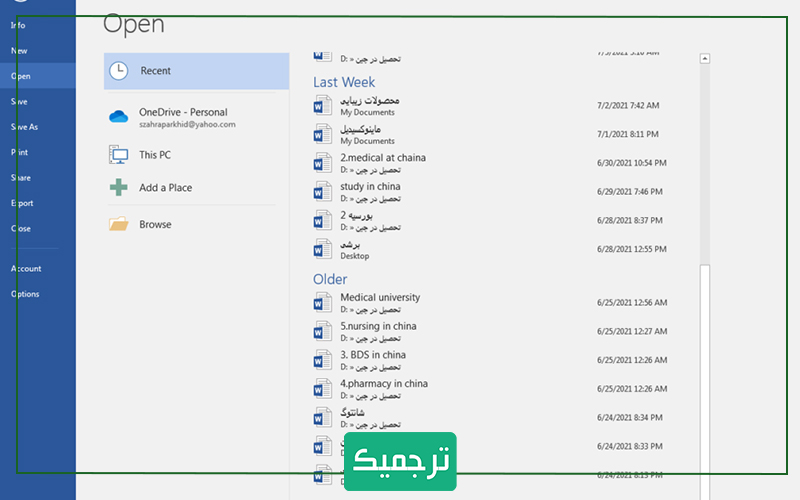Click the Browse label

click(155, 224)
